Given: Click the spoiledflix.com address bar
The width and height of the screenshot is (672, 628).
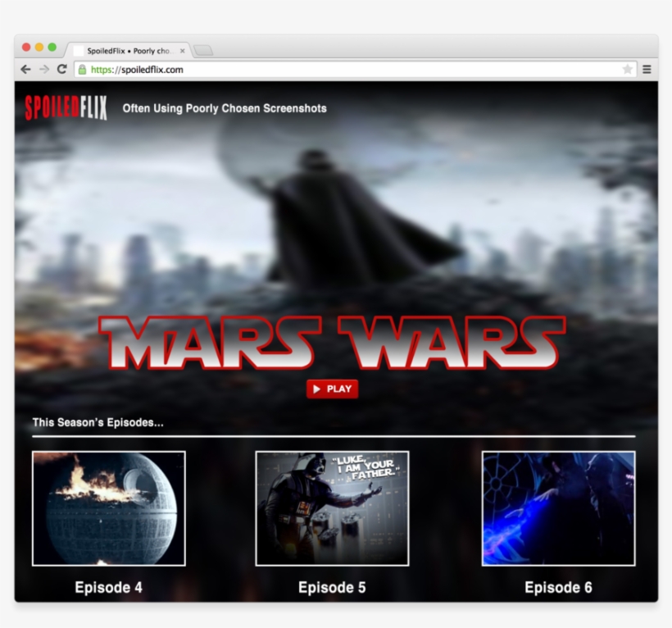Looking at the screenshot, I should pyautogui.click(x=349, y=70).
